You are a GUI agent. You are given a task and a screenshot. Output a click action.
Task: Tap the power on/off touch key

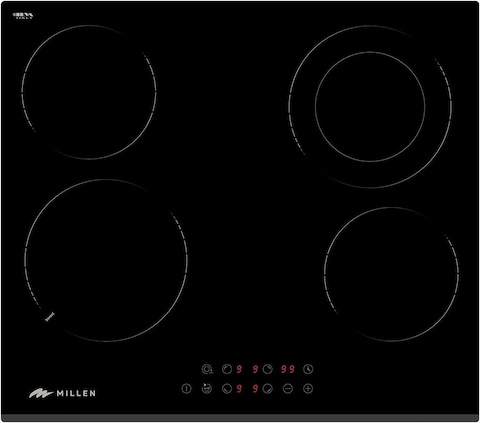186,389
